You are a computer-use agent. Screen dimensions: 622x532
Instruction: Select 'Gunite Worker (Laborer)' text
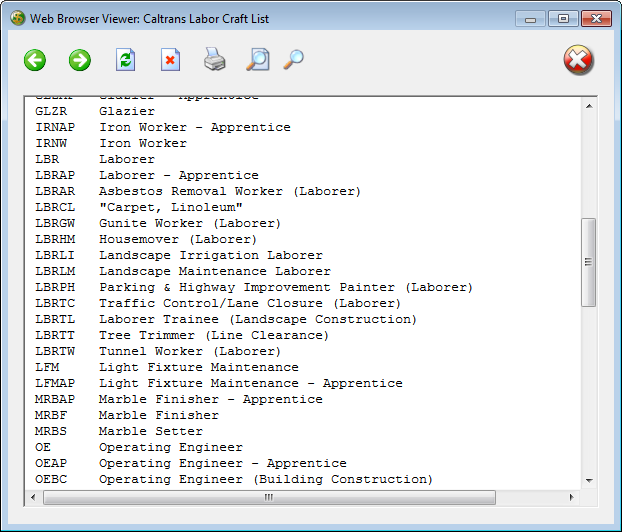[190, 223]
